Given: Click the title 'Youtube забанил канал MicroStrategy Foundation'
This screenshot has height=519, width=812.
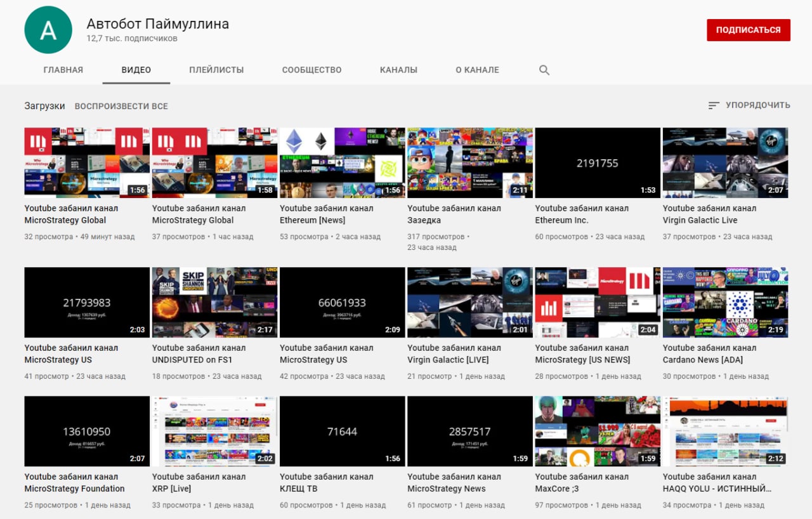Looking at the screenshot, I should click(74, 483).
